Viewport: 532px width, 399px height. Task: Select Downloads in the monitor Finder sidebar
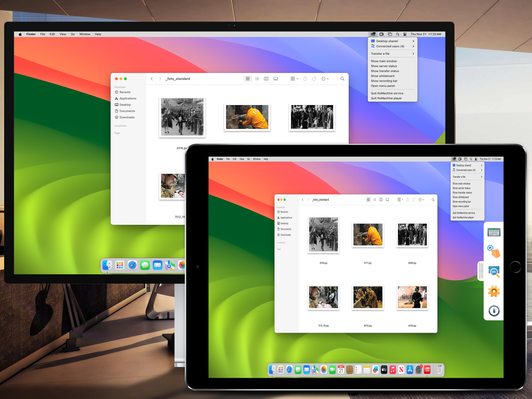[x=127, y=117]
